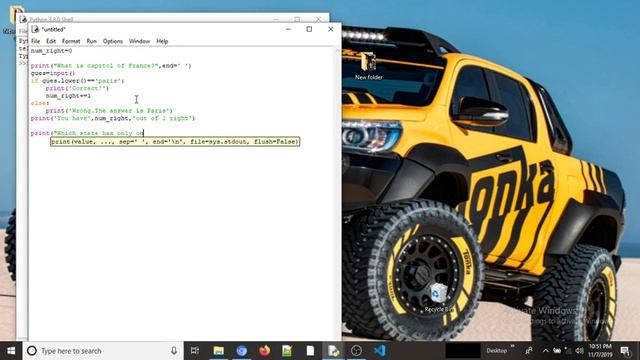Click the network icon in the tray

pyautogui.click(x=568, y=351)
